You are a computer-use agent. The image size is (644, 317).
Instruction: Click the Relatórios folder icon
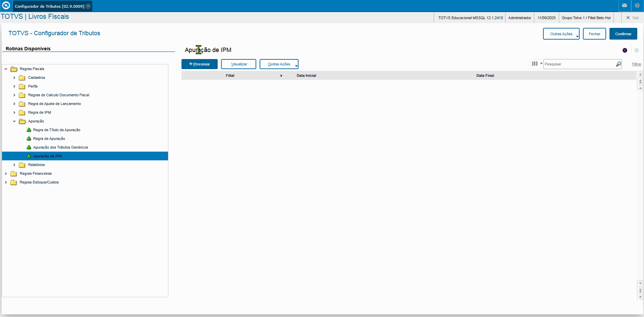click(22, 165)
